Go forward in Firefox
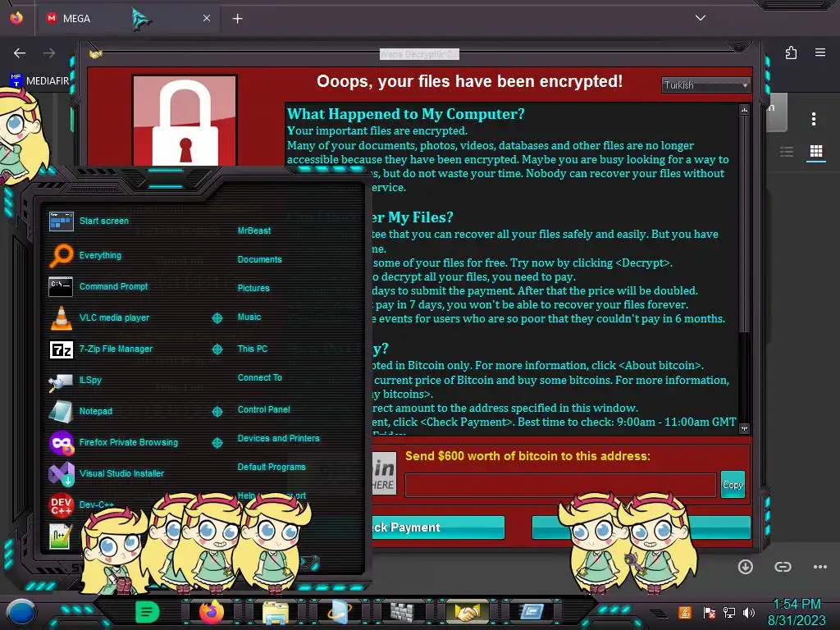Viewport: 840px width, 630px height. click(x=48, y=53)
